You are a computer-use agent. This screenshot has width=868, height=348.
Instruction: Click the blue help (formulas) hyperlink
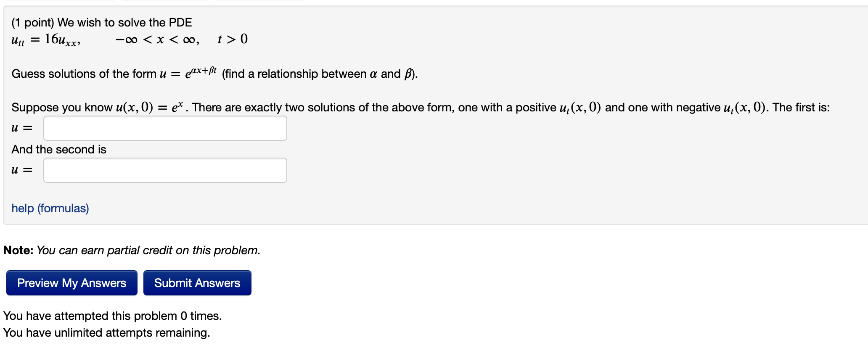[x=50, y=208]
